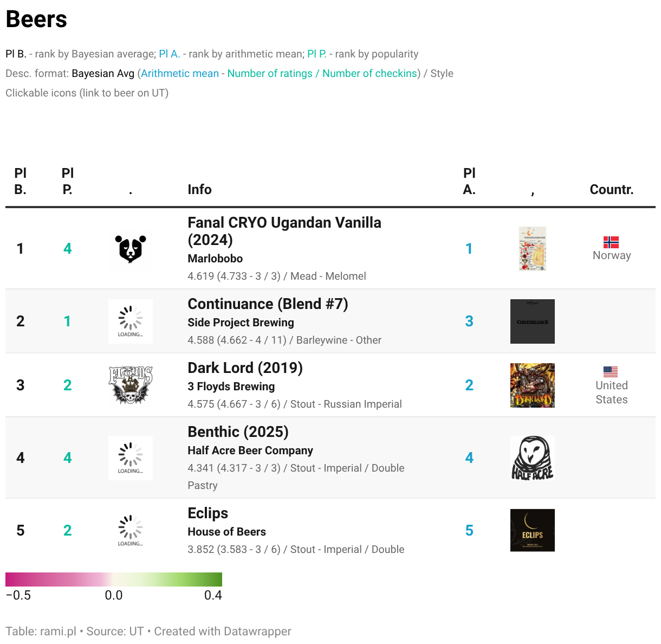
Task: Open the Dark Lord beer label artwork
Action: (532, 385)
